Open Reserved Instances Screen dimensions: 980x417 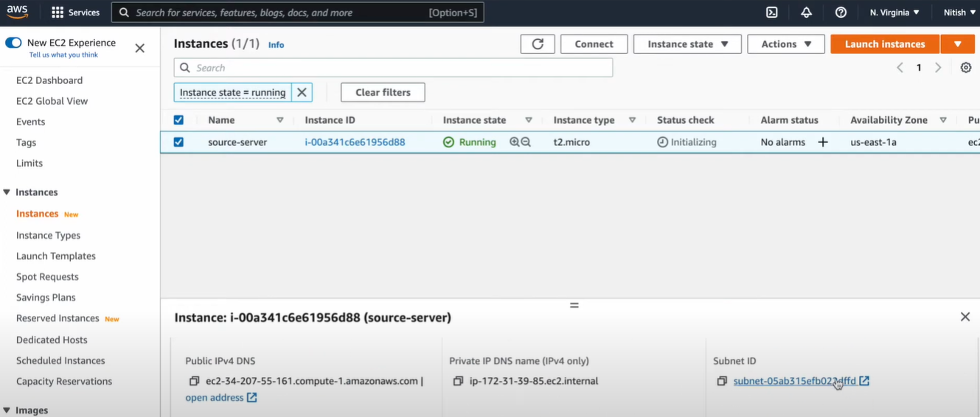pos(58,318)
